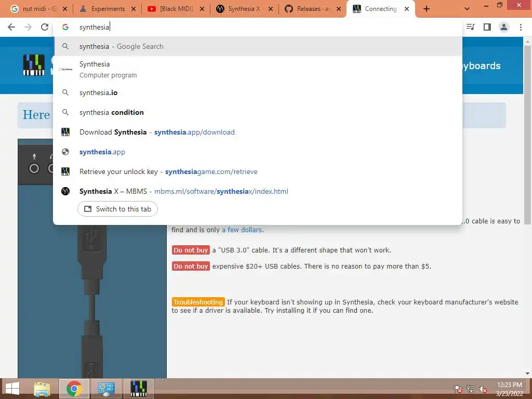Select 'Synthesia Computer program' suggestion
Viewport: 532px width, 399px height.
pos(258,70)
